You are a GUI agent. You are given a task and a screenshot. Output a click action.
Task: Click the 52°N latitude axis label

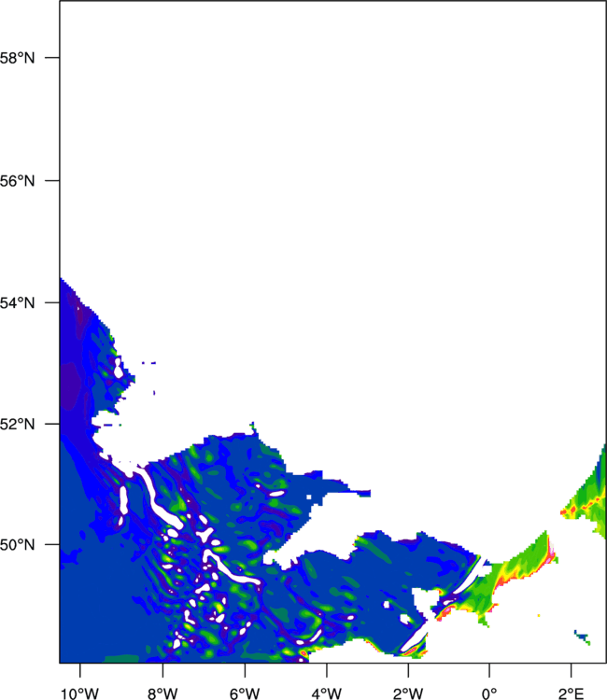[17, 424]
